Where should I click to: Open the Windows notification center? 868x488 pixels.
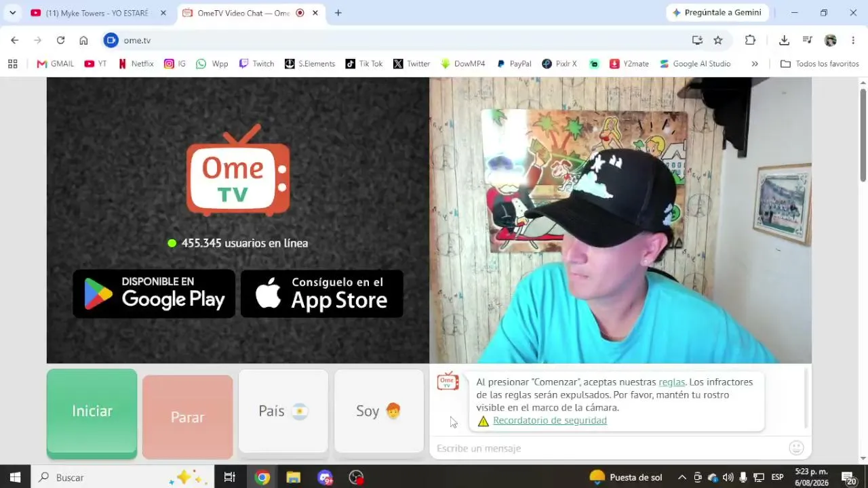tap(848, 478)
